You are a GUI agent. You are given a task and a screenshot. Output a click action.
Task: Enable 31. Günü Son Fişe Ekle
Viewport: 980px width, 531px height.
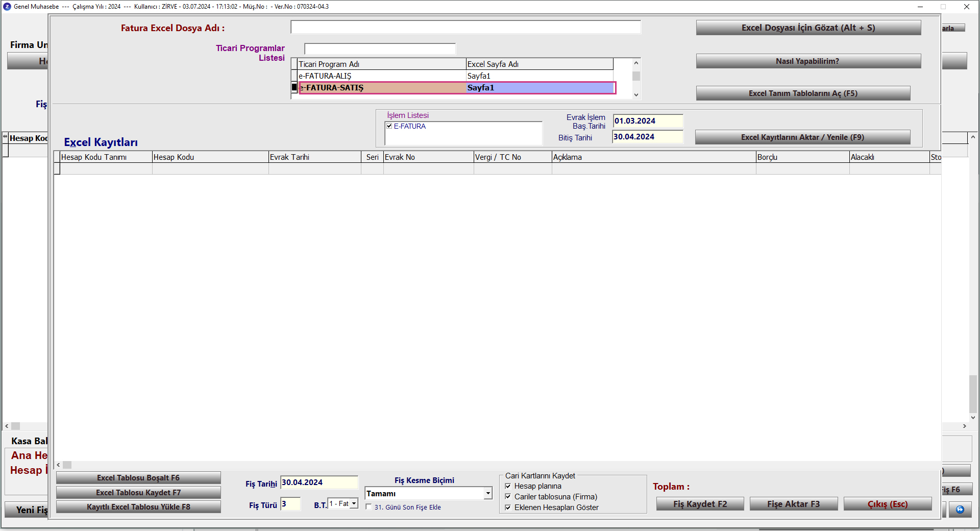pyautogui.click(x=369, y=507)
